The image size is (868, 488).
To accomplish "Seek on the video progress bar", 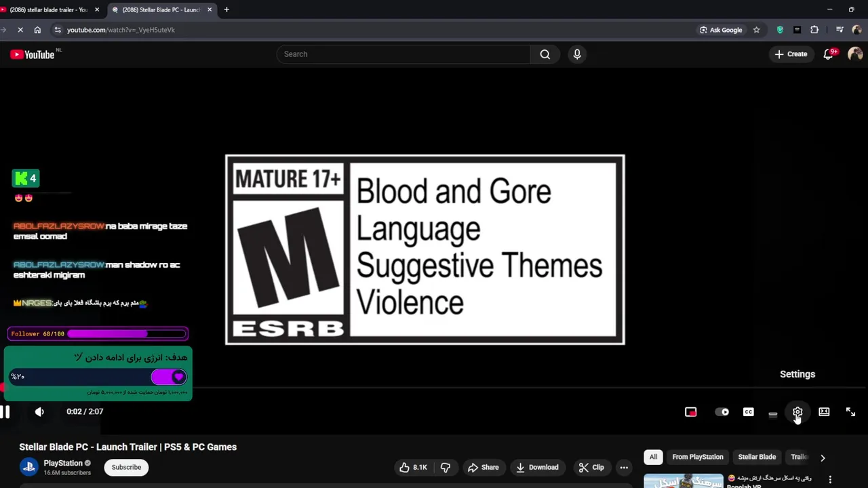I will coord(434,389).
